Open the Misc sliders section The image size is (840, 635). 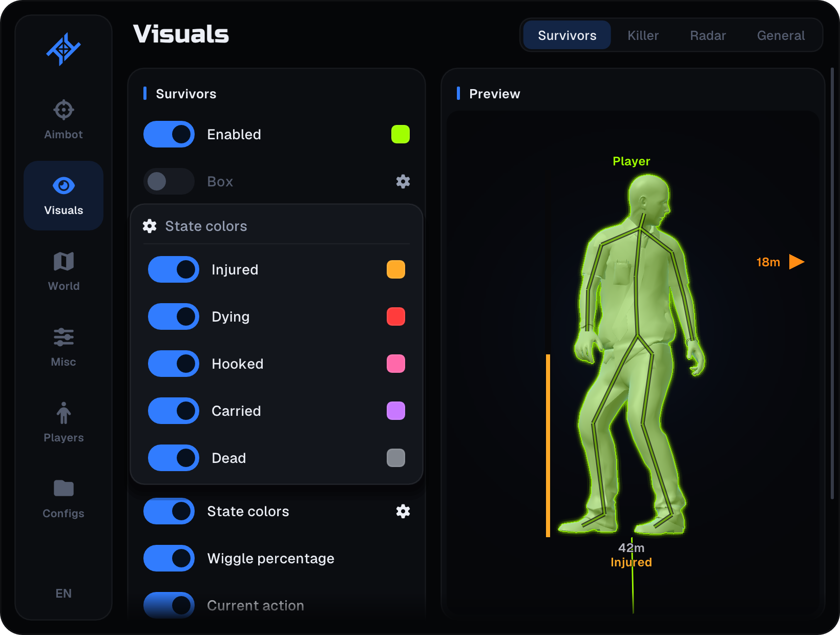(64, 347)
